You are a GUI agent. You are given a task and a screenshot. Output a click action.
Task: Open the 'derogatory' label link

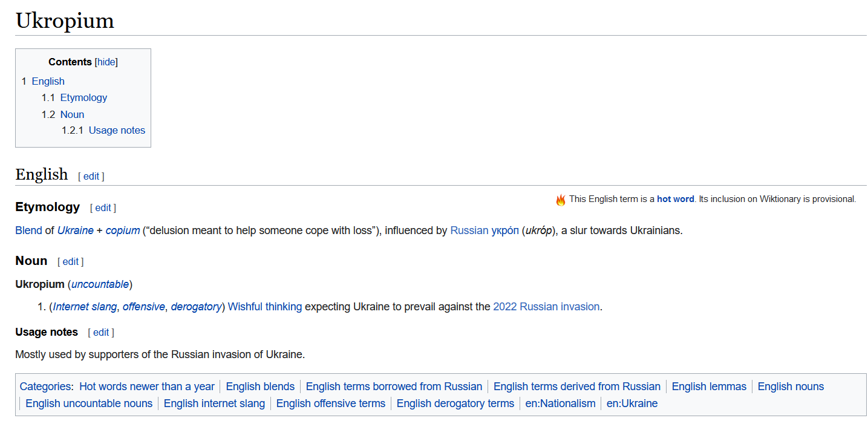196,307
